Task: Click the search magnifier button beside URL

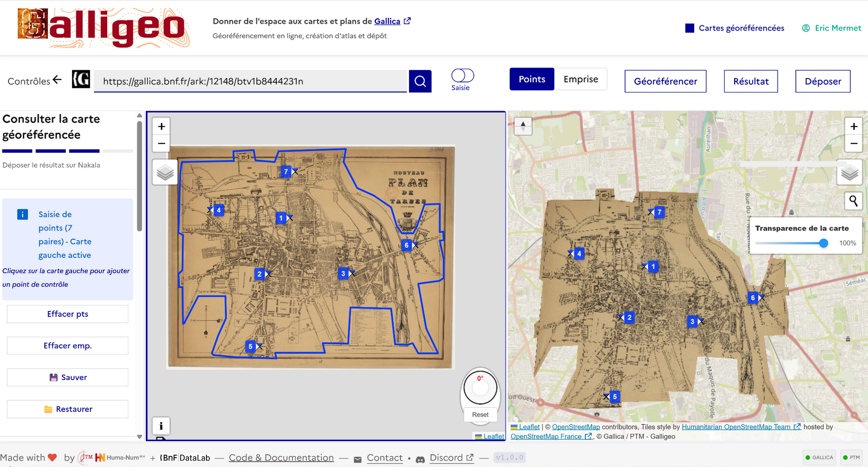Action: click(x=420, y=81)
